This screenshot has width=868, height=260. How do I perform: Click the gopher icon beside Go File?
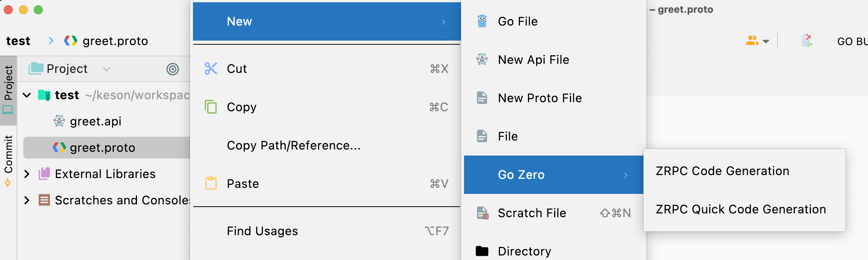click(482, 21)
